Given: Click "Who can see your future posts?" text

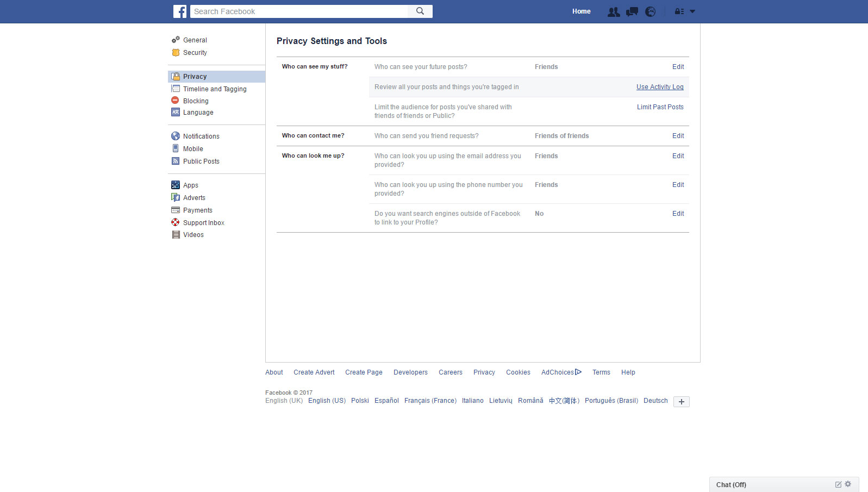Looking at the screenshot, I should coord(421,67).
